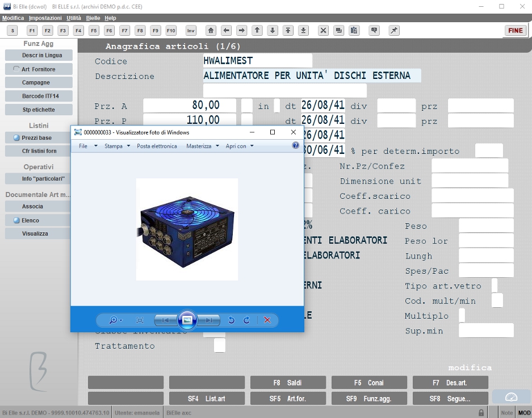
Task: Toggle the Elenco indicator button
Action: tap(16, 220)
